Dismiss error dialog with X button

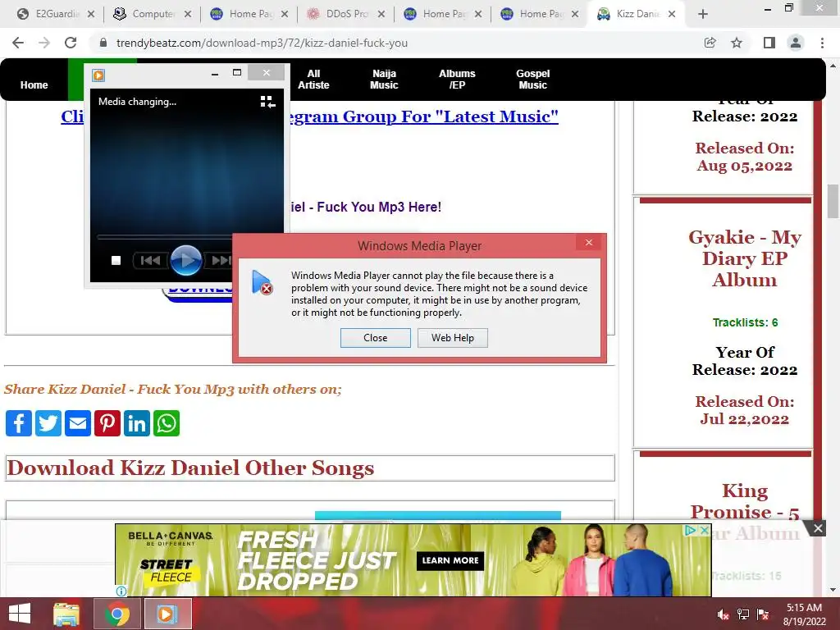coord(589,243)
